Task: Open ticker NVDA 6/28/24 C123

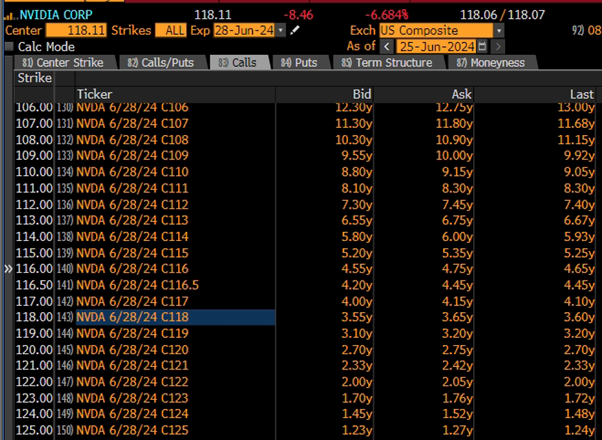Action: 132,399
